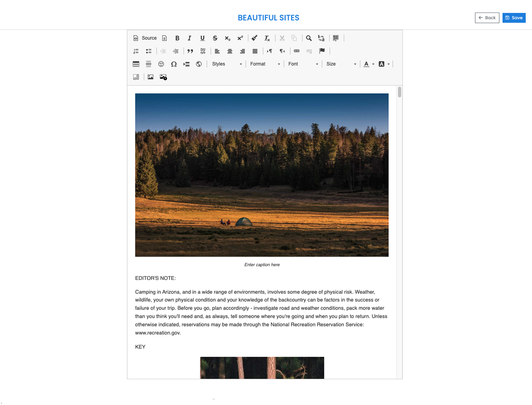Toggle underline formatting

[202, 38]
